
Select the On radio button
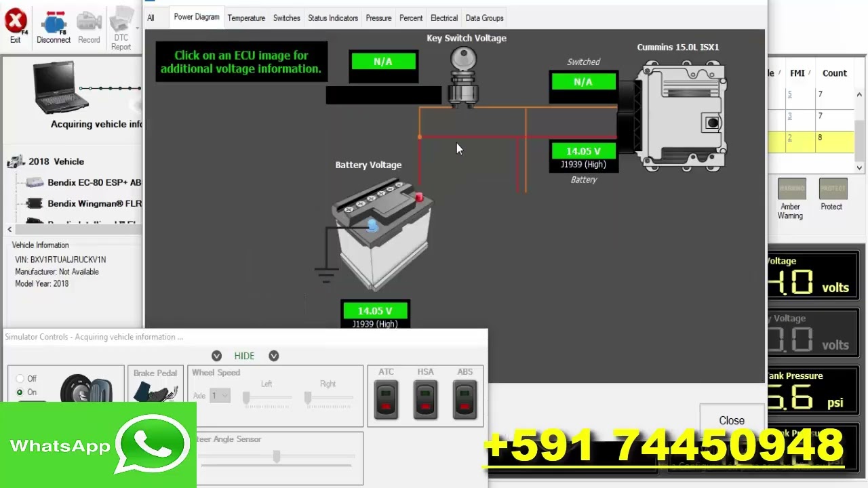click(20, 392)
